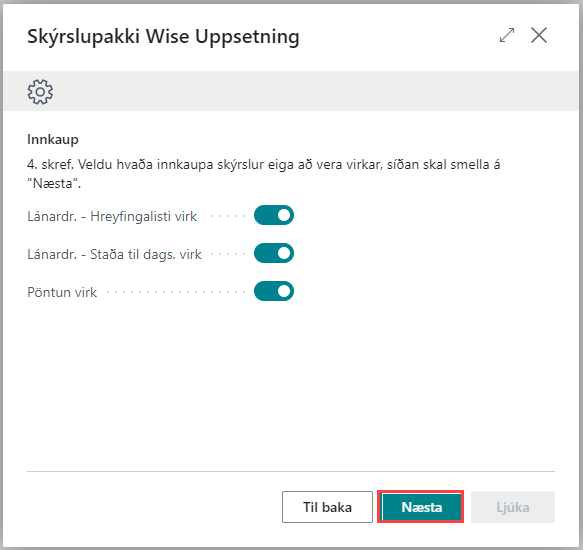This screenshot has width=583, height=550.
Task: Disable the Lánardr. - Staða til dags. virk switch
Action: point(274,253)
